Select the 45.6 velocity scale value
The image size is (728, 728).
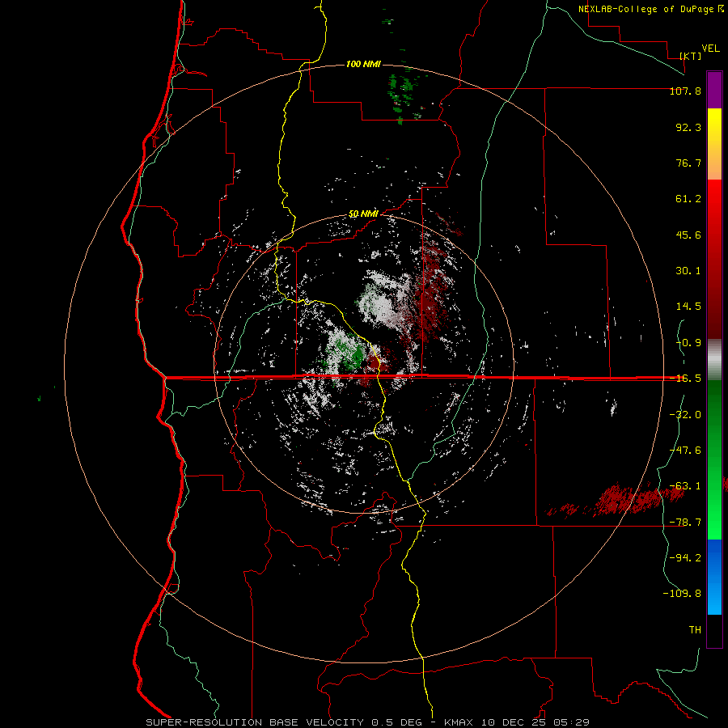[688, 235]
